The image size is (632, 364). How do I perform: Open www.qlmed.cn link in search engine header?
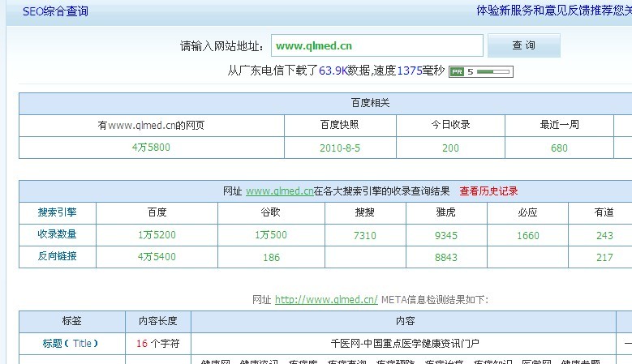coord(279,191)
